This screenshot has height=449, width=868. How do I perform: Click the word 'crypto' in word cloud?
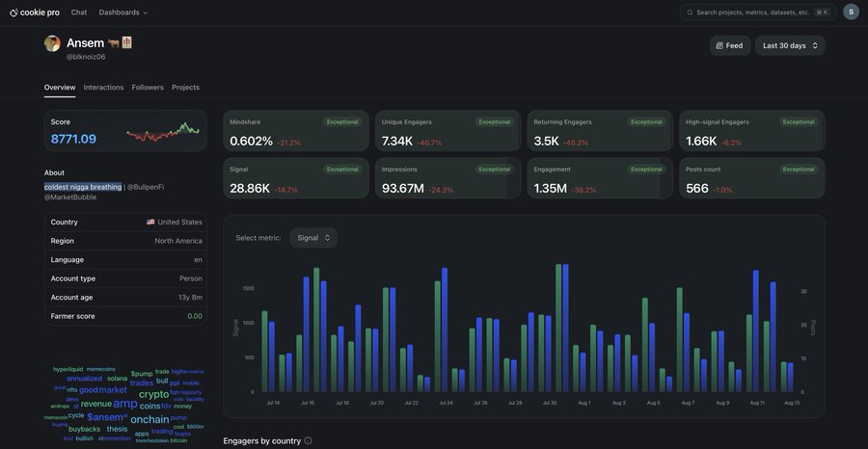click(x=154, y=394)
